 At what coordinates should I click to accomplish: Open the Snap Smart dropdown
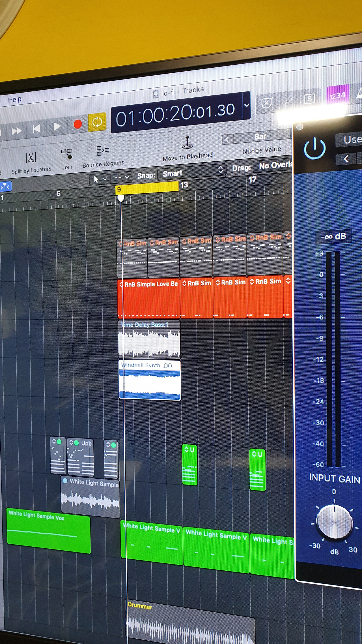[x=192, y=172]
